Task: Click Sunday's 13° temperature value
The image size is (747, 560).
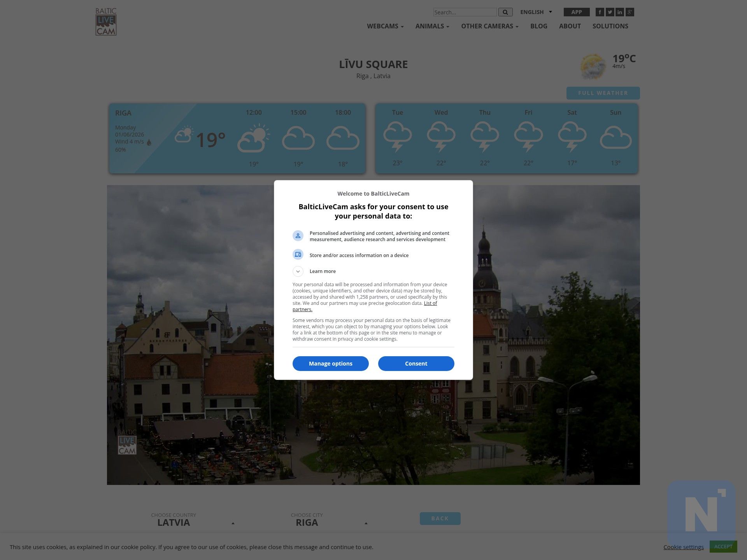Action: (x=615, y=163)
